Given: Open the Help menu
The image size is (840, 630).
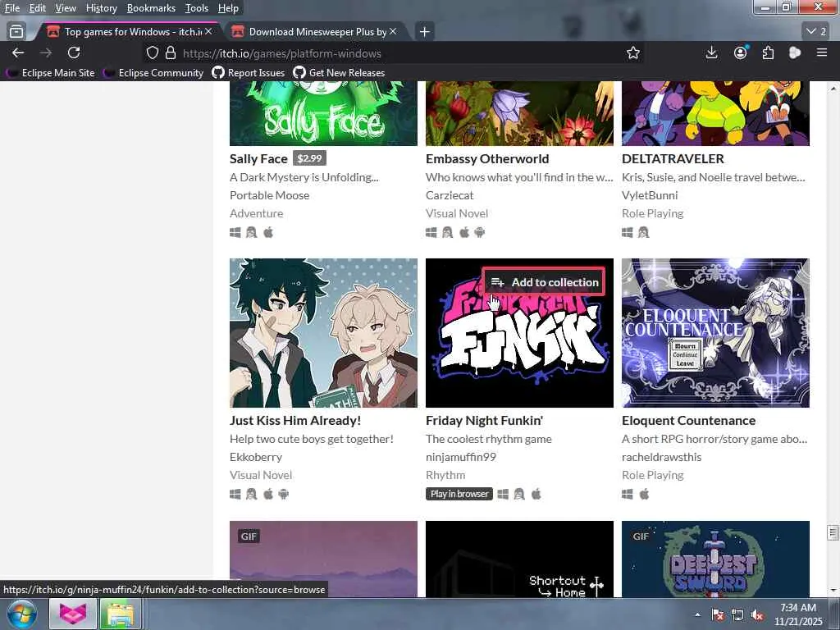Looking at the screenshot, I should [228, 8].
